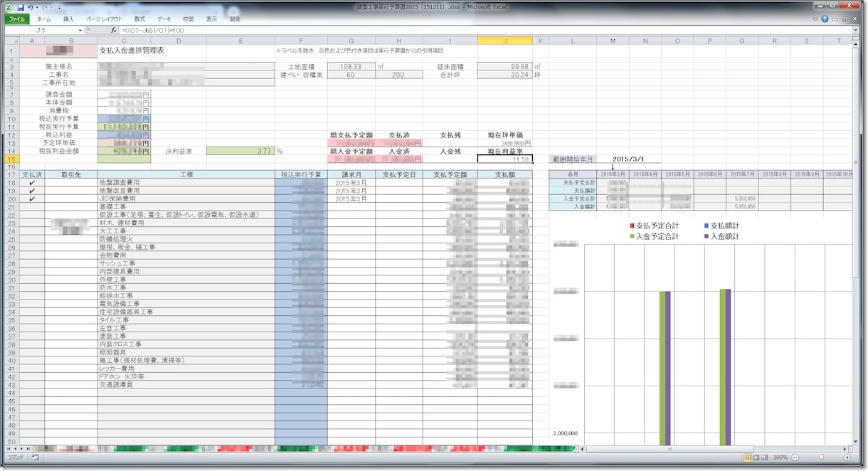
Task: Open the 数式 ribbon tab
Action: click(x=139, y=19)
